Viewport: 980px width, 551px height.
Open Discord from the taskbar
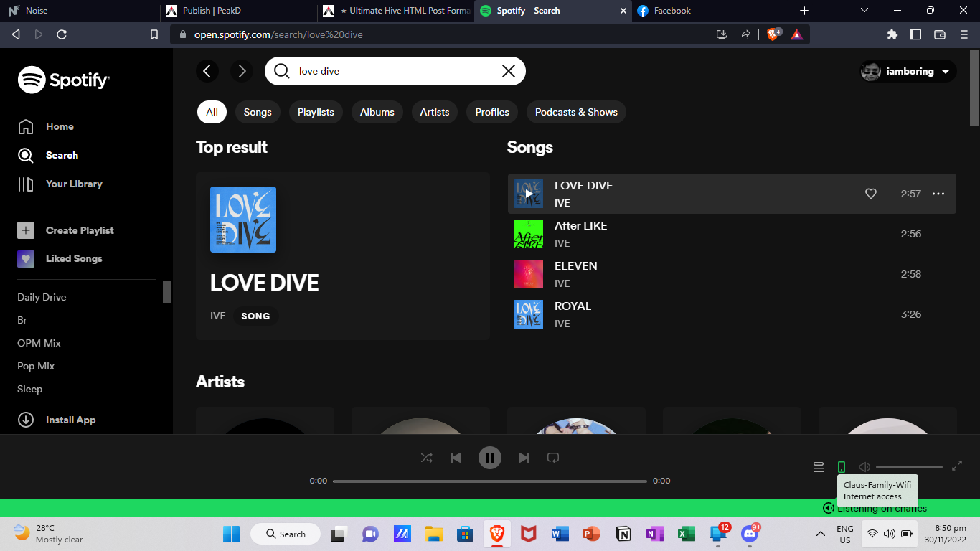(750, 534)
